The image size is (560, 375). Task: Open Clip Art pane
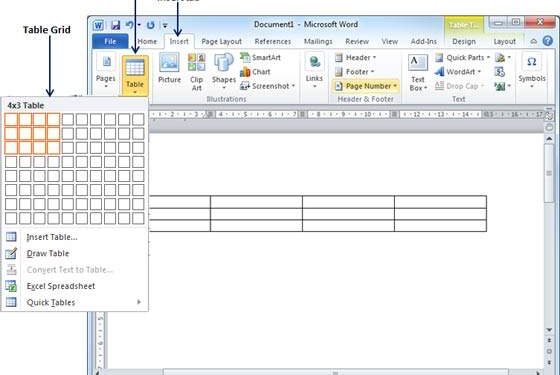point(196,72)
